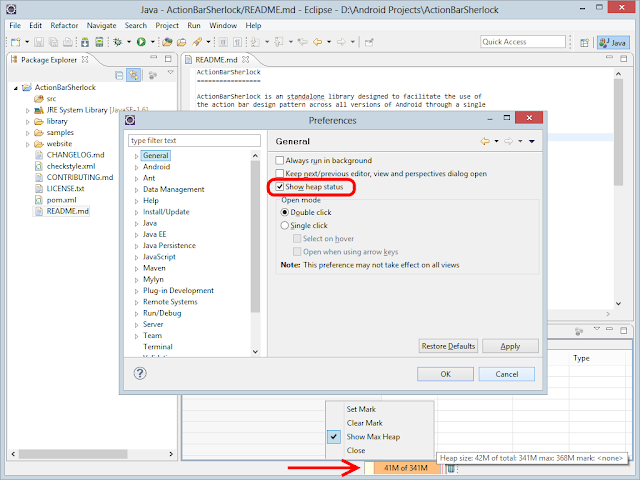This screenshot has width=640, height=480.
Task: Click the Debug bug icon
Action: tap(118, 42)
